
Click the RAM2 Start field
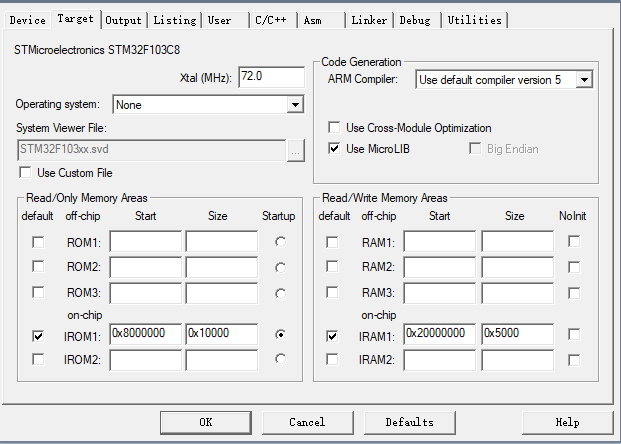point(440,267)
